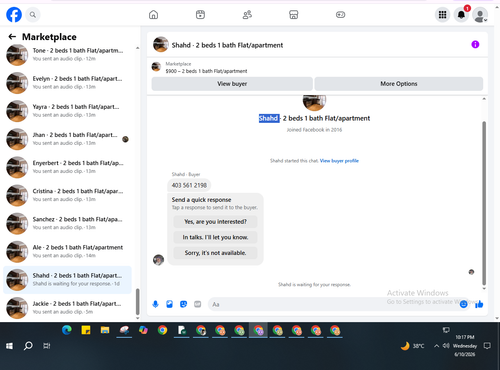Open the Jhan conversation
Viewport: 500px width, 370px height.
68,139
